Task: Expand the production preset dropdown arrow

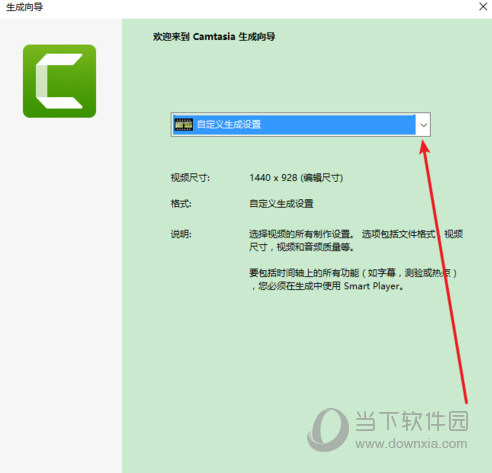Action: pyautogui.click(x=423, y=125)
